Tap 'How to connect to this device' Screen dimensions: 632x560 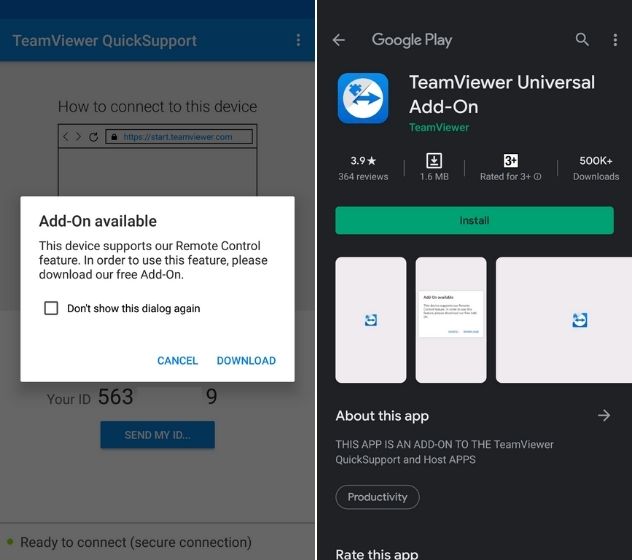coord(158,107)
